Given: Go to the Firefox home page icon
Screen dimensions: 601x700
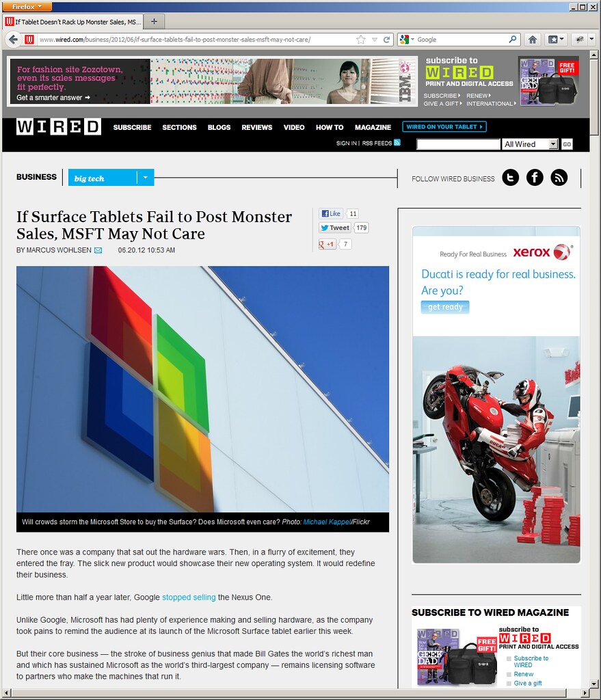Looking at the screenshot, I should (532, 40).
